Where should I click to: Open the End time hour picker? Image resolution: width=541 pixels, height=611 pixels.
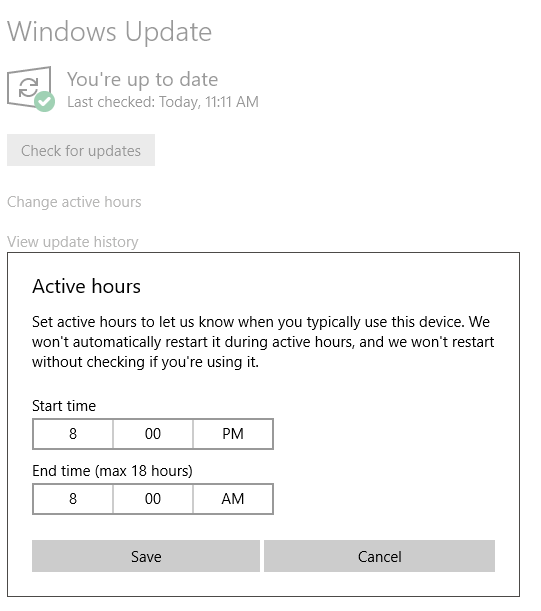[73, 499]
